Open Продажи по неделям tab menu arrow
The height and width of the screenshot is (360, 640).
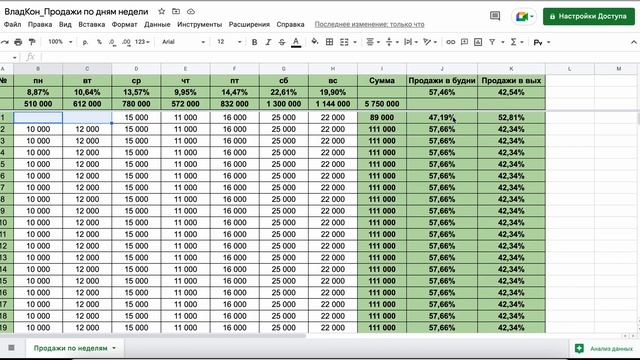(x=114, y=348)
